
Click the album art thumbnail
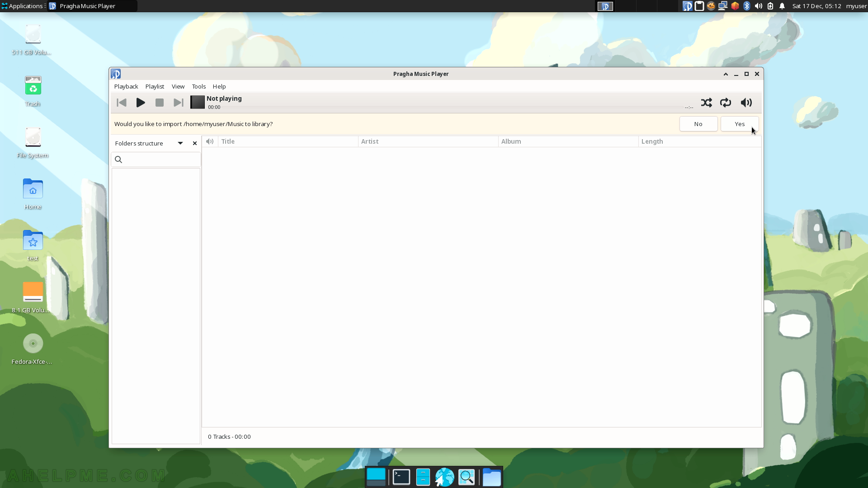(198, 103)
